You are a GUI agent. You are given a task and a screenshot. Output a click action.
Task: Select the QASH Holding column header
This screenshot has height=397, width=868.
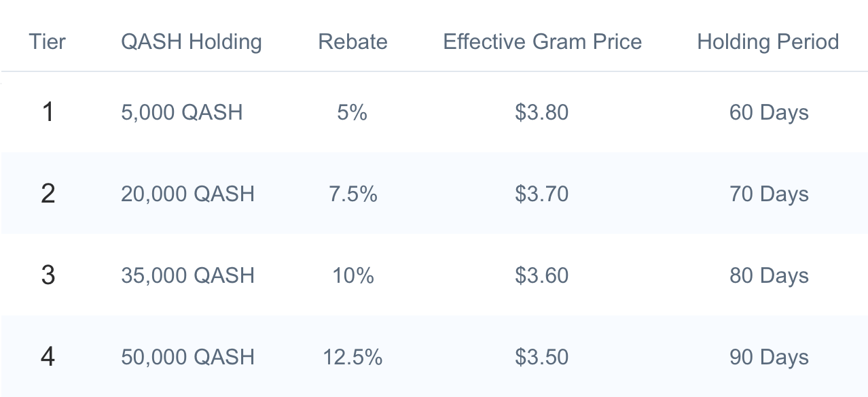click(x=192, y=42)
